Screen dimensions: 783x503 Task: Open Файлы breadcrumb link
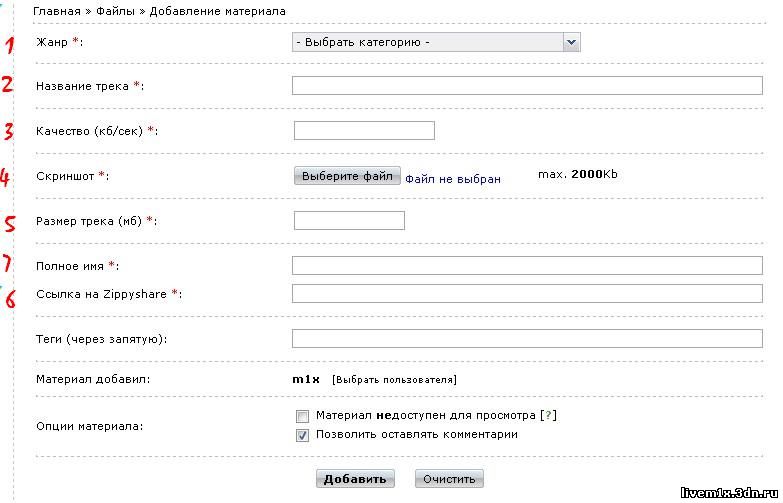click(x=115, y=11)
